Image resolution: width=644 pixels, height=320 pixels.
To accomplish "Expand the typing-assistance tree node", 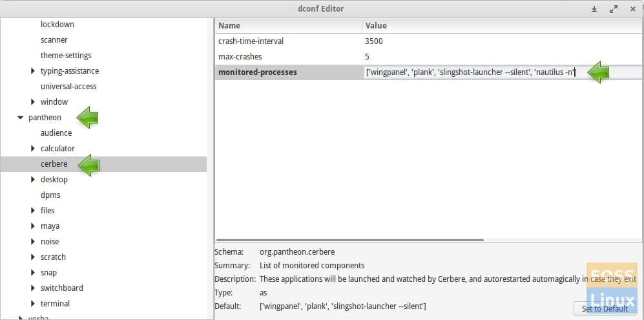I will click(x=33, y=71).
